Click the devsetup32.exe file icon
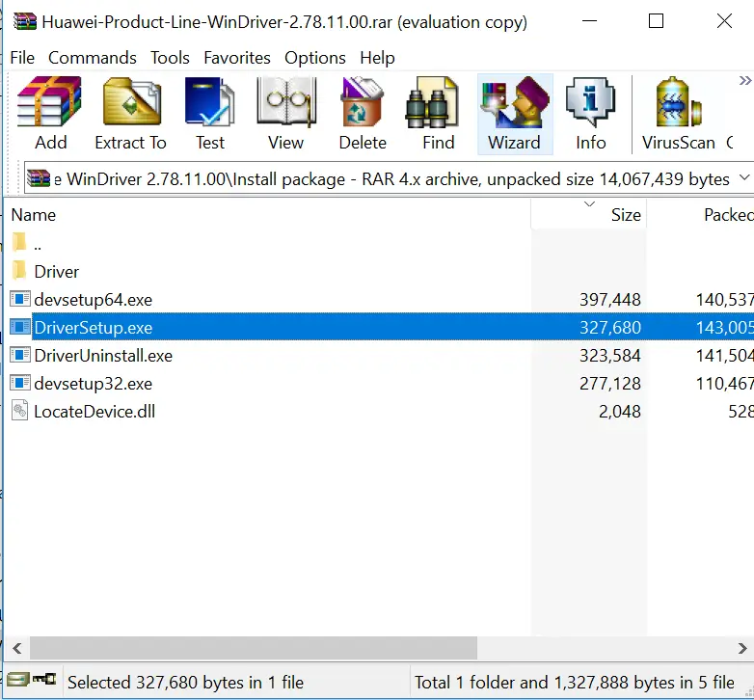The height and width of the screenshot is (700, 754). (20, 383)
